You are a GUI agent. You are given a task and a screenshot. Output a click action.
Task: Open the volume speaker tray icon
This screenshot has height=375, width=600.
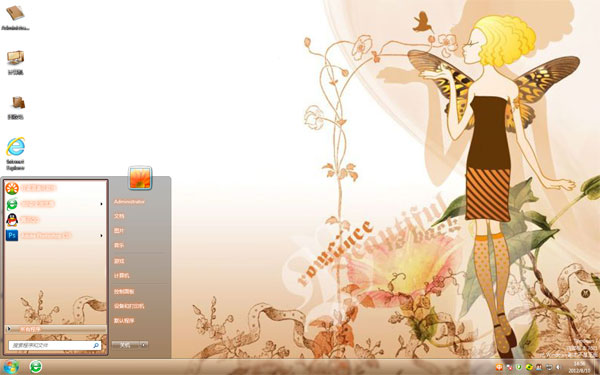(558, 367)
